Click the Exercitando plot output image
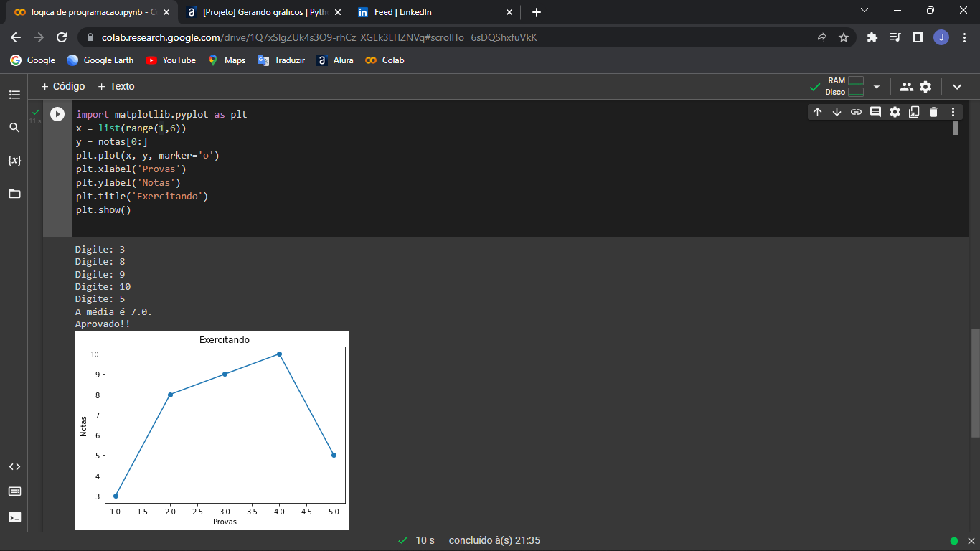Image resolution: width=980 pixels, height=551 pixels. point(212,430)
